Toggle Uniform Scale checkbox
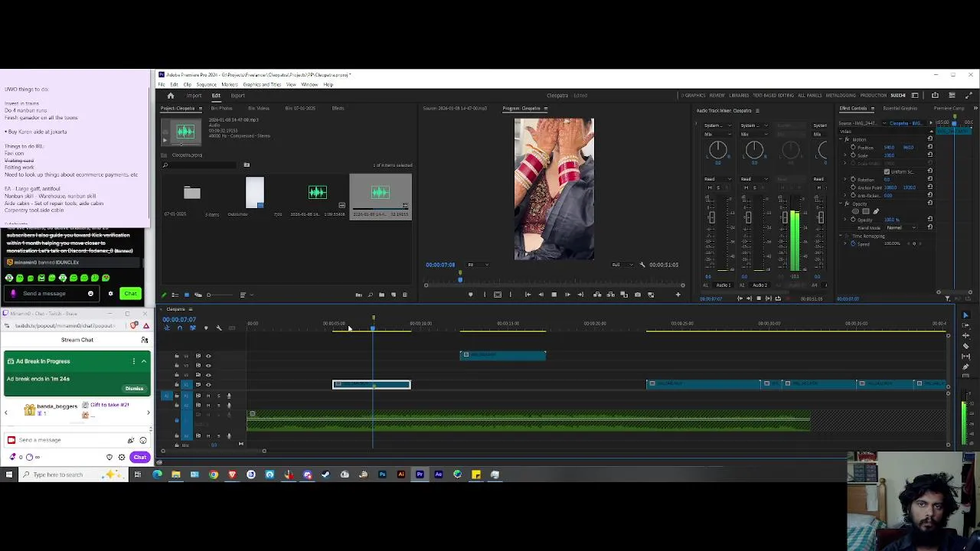 pos(887,171)
